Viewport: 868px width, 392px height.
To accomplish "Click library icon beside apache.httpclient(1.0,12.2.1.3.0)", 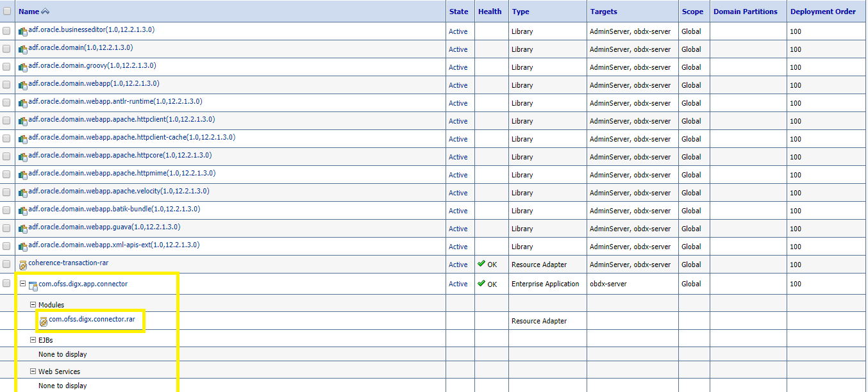I will click(x=23, y=121).
